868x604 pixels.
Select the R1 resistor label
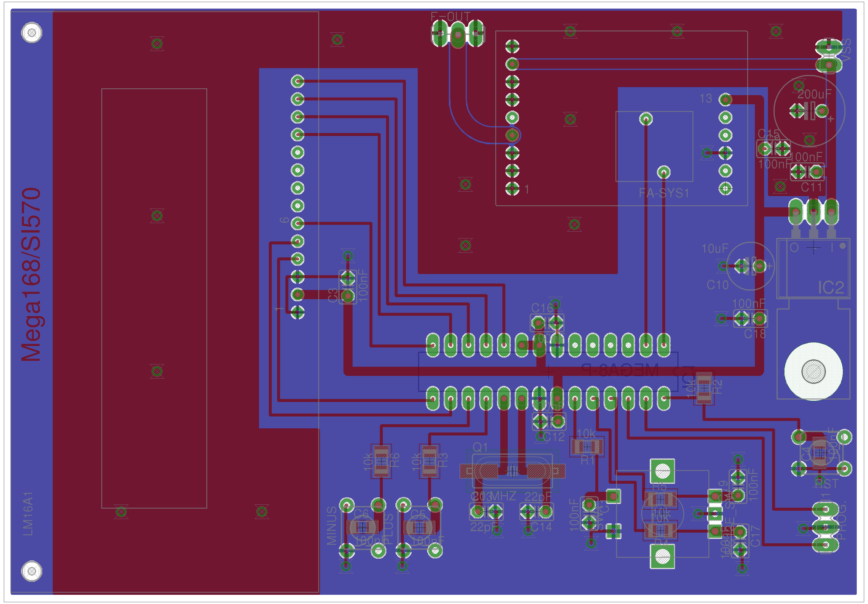587,460
